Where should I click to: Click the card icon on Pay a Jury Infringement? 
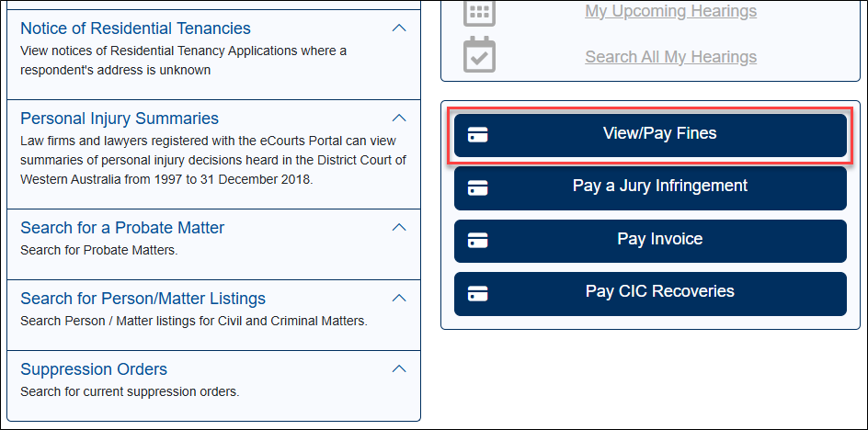pyautogui.click(x=477, y=187)
